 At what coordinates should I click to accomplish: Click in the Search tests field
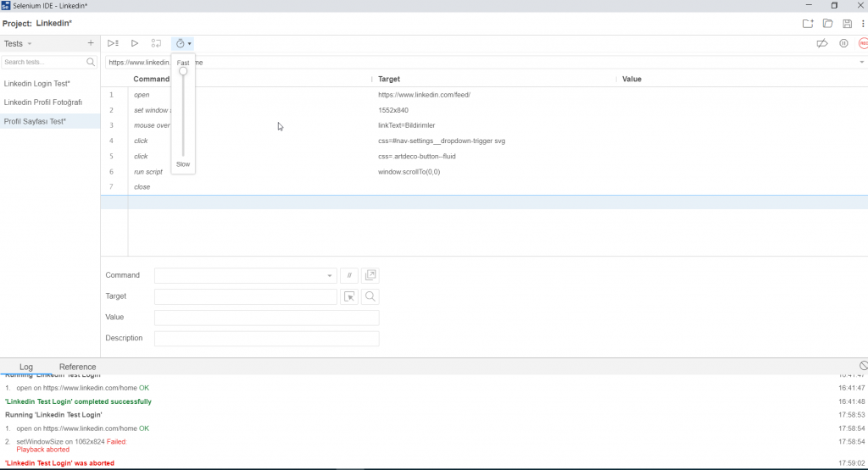coord(43,62)
